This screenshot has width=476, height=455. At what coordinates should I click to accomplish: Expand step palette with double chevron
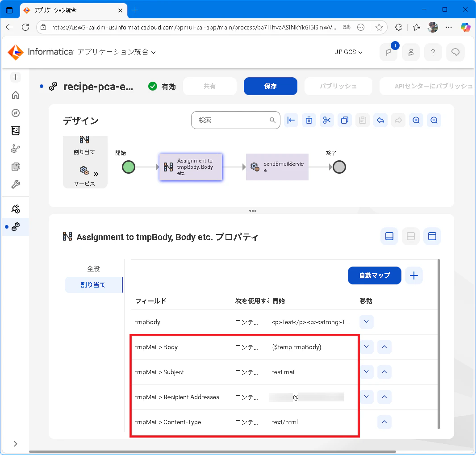pyautogui.click(x=96, y=174)
